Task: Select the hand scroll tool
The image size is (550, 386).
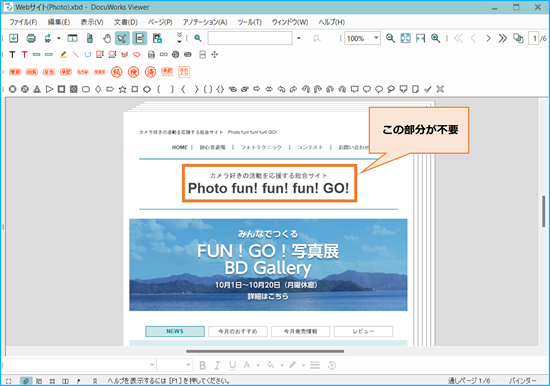Action: tap(107, 38)
